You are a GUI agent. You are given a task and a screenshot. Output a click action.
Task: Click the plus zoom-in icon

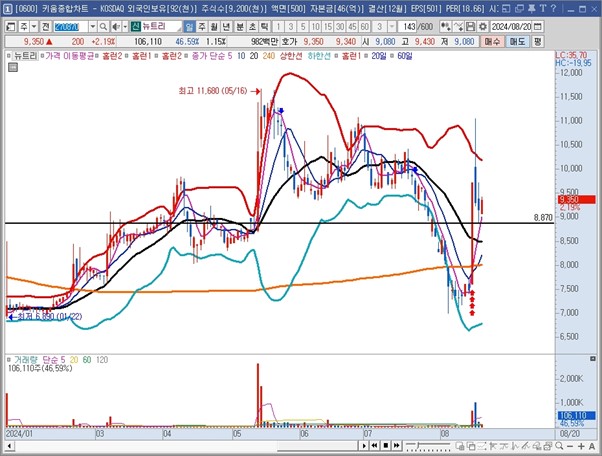pos(581,446)
